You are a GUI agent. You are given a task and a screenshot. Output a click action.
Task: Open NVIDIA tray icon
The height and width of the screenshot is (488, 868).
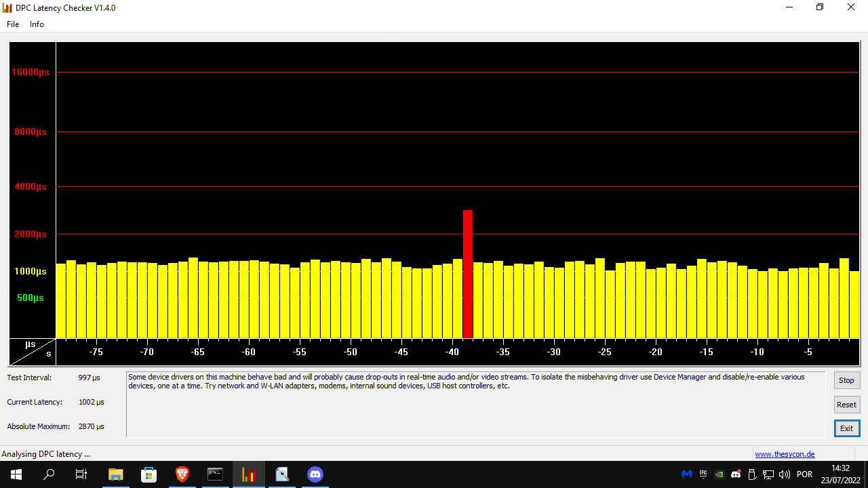click(x=719, y=474)
